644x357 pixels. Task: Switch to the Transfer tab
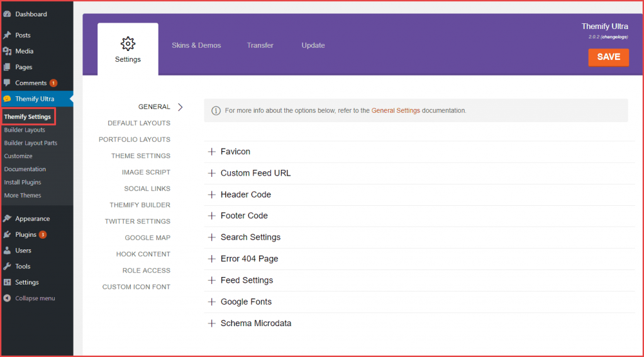tap(260, 45)
